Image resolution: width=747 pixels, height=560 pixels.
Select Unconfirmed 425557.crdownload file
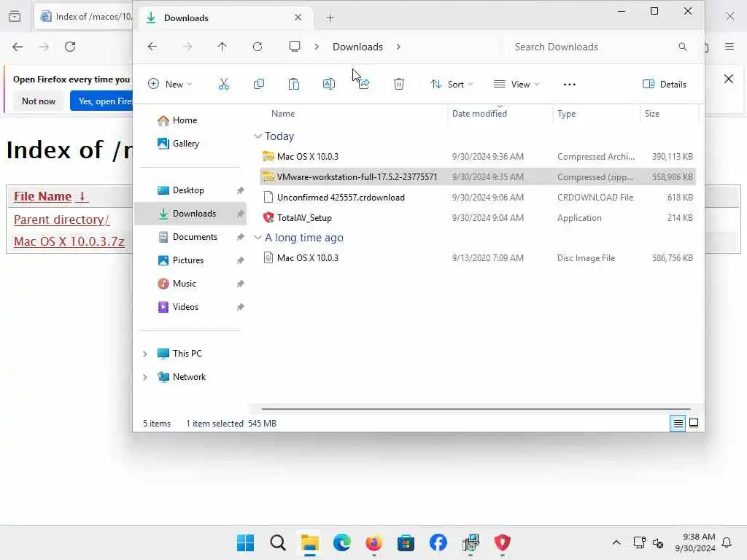477,198
